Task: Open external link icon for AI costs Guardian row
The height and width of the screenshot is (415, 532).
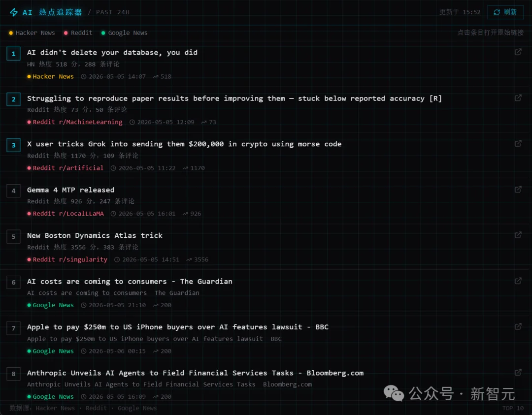Action: 518,281
